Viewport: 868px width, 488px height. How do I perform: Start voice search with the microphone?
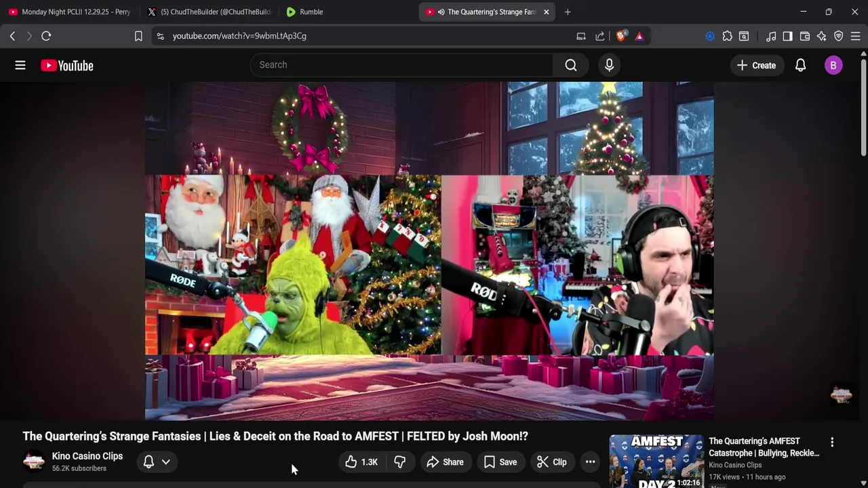[609, 65]
